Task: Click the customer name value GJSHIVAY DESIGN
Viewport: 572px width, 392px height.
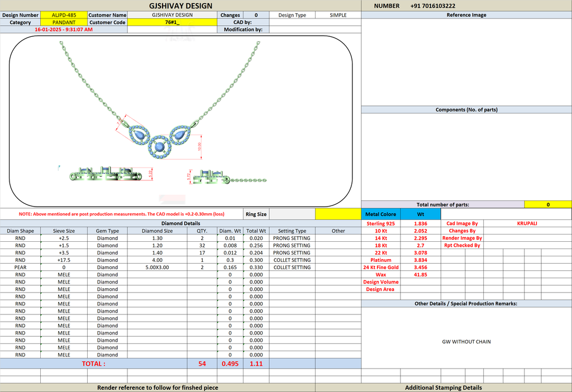Action: pyautogui.click(x=172, y=15)
